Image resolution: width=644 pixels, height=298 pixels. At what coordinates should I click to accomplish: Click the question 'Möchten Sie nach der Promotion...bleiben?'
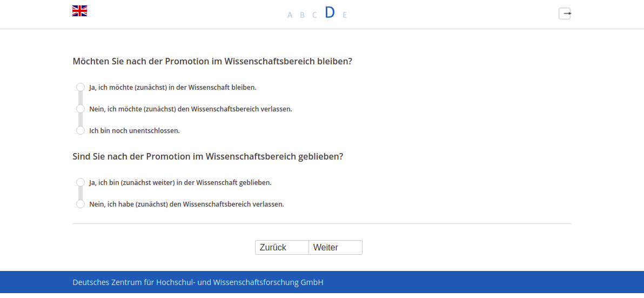click(212, 61)
